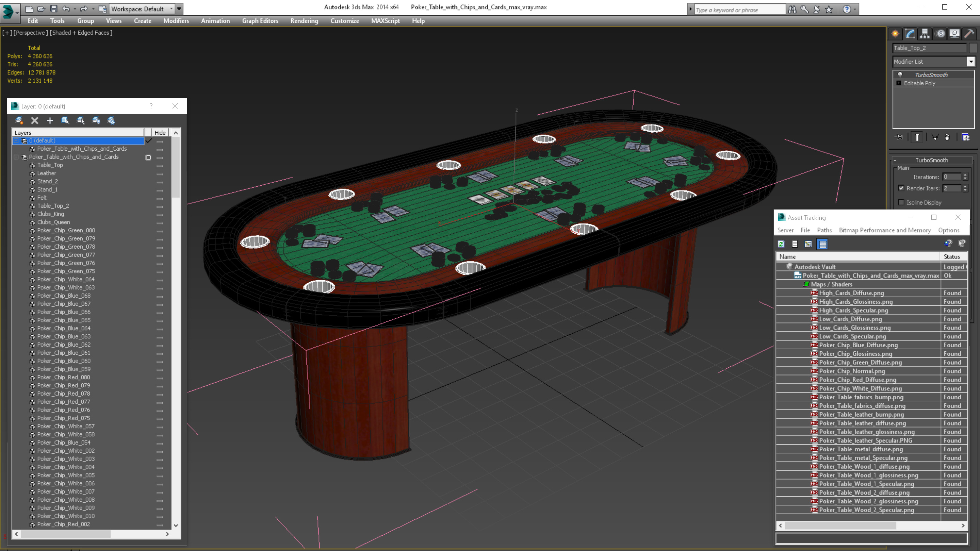
Task: Toggle Render Iters checkbox
Action: [901, 188]
